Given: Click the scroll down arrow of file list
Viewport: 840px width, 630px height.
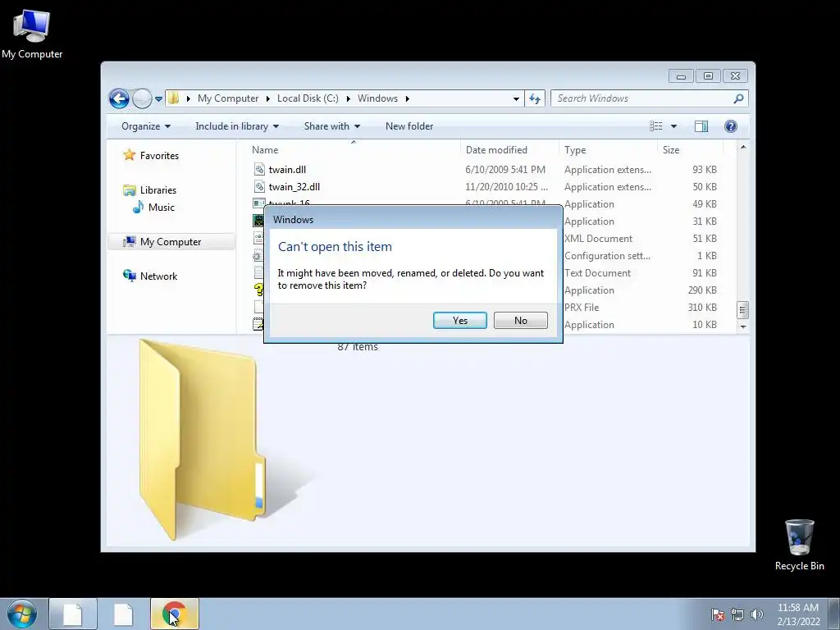Looking at the screenshot, I should click(743, 326).
